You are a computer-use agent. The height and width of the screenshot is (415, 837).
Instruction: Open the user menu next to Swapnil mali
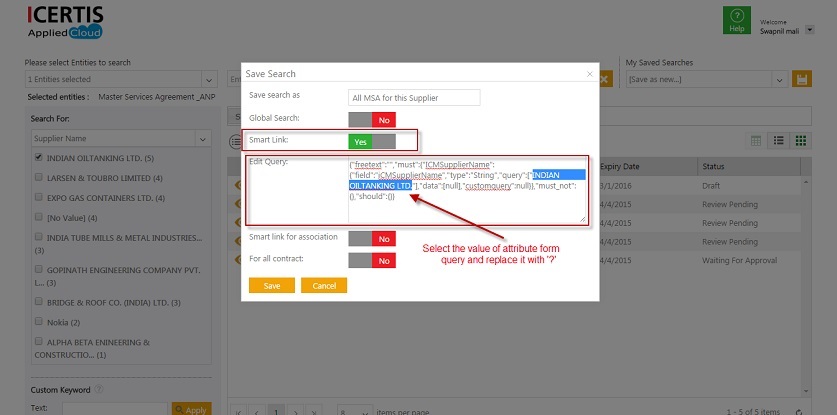pos(810,31)
